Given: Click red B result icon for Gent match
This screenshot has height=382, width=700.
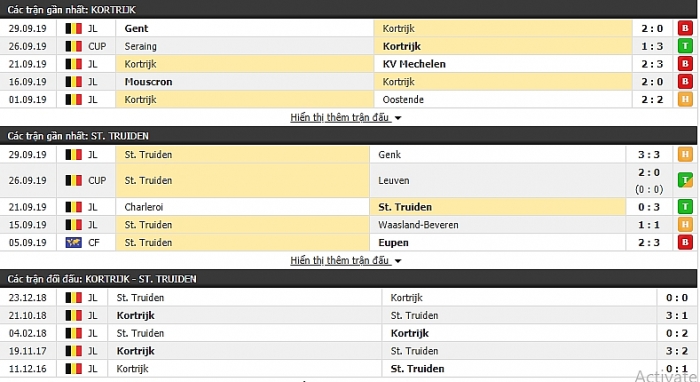Looking at the screenshot, I should pyautogui.click(x=685, y=28).
